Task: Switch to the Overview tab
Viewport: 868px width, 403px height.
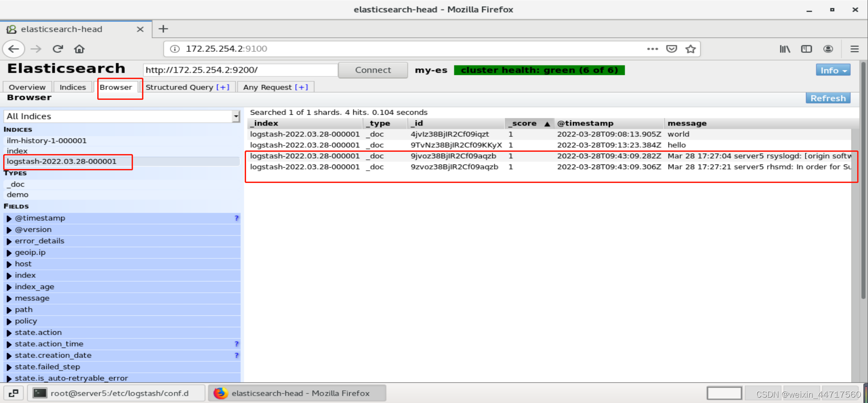Action: [27, 87]
